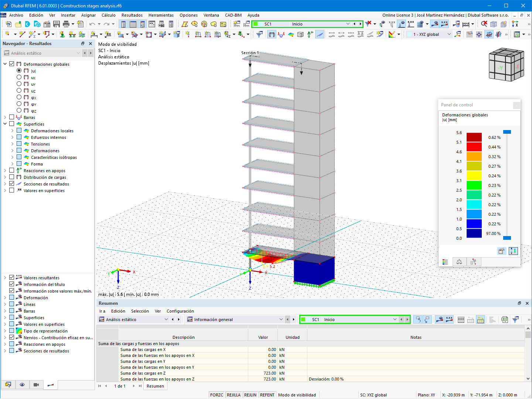
Task: Open the Insertar menu
Action: pos(68,15)
